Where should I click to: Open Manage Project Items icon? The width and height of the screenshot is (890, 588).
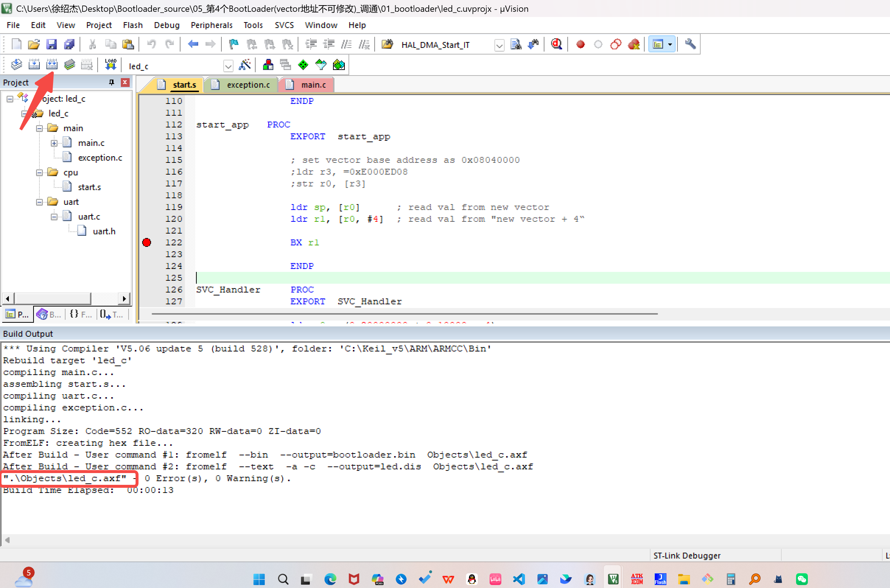(x=268, y=65)
